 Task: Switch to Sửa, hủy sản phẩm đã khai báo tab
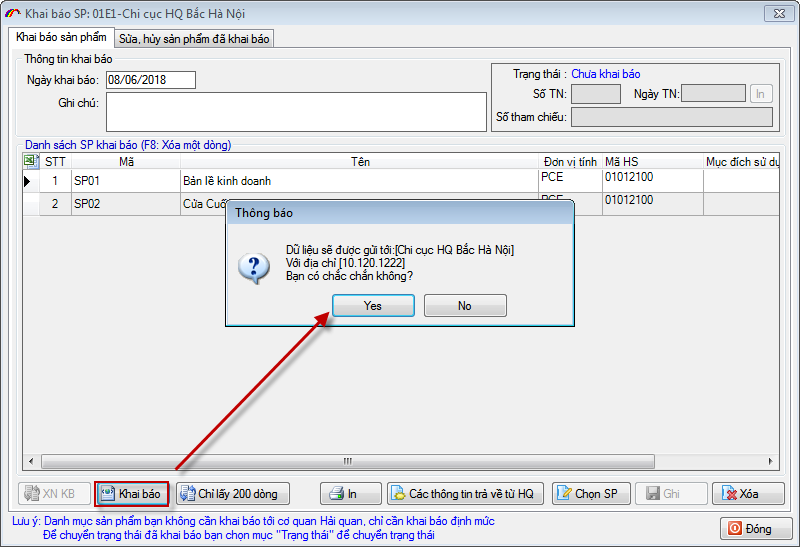[x=193, y=39]
